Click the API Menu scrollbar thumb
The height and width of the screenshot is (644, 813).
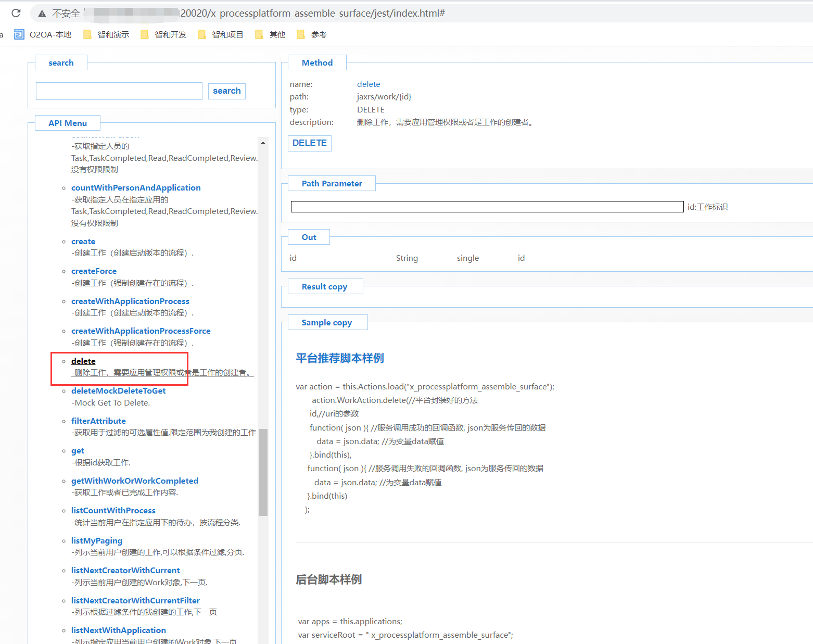point(263,472)
